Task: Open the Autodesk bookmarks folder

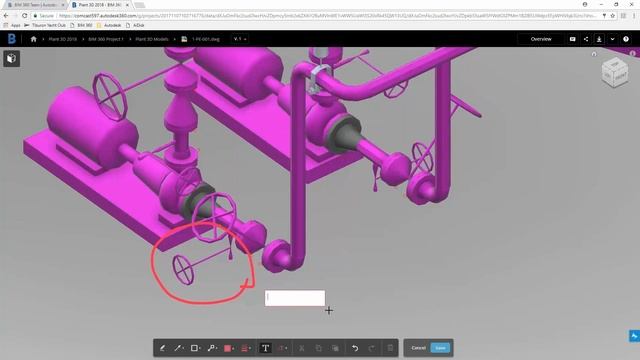Action: click(x=109, y=25)
